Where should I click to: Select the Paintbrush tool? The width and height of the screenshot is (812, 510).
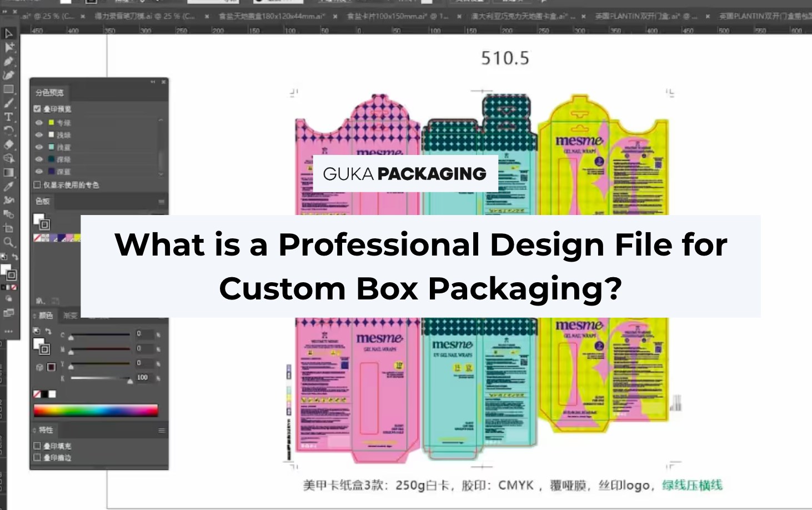tap(9, 103)
